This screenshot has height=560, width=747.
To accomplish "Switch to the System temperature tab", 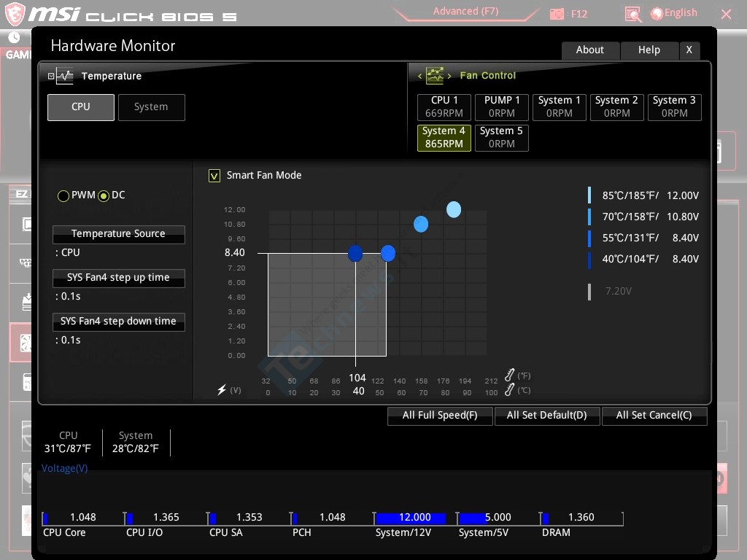I will [x=151, y=107].
